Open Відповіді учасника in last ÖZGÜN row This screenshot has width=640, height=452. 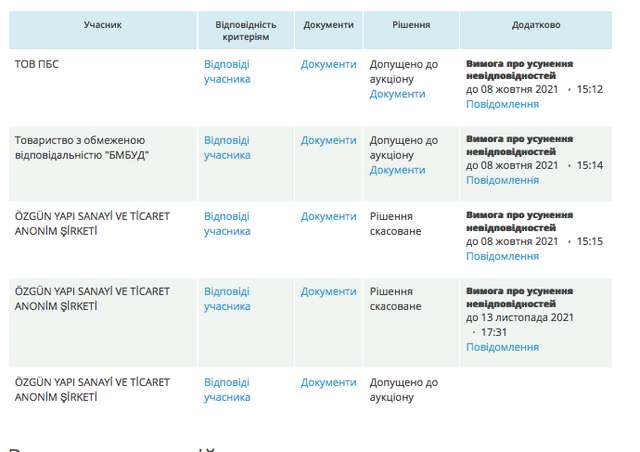[227, 389]
